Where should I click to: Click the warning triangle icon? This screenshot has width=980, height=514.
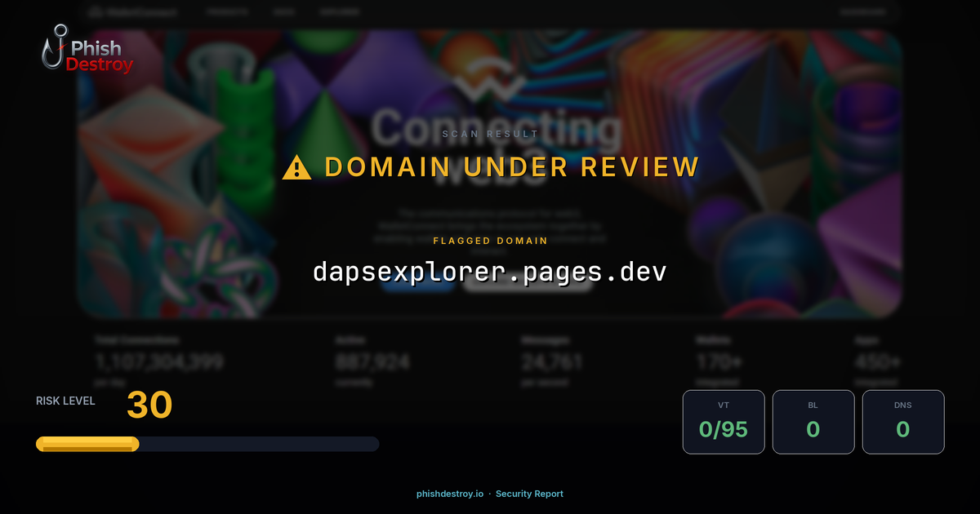(297, 166)
